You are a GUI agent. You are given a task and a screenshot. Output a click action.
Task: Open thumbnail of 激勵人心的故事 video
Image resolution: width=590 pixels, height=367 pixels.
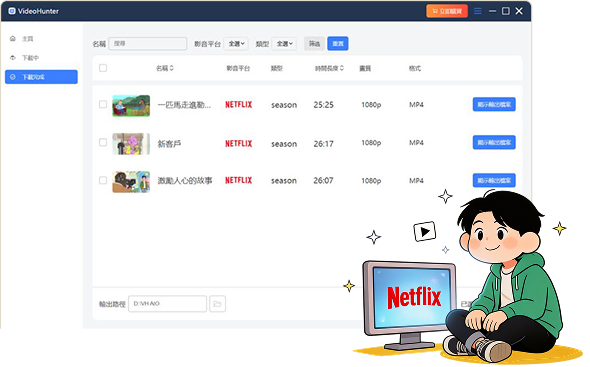tap(131, 182)
